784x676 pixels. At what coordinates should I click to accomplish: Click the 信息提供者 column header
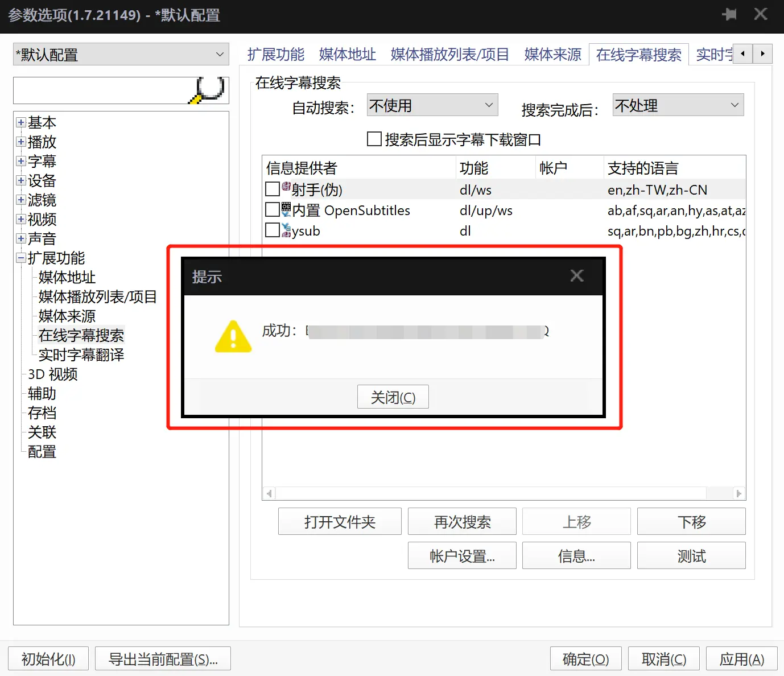coord(359,168)
